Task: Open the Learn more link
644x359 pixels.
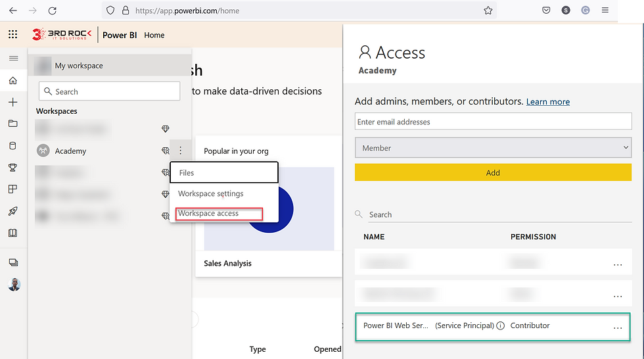Action: pos(548,101)
